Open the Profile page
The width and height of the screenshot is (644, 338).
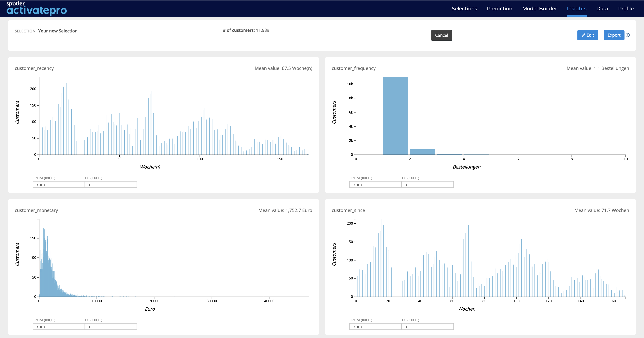click(626, 9)
